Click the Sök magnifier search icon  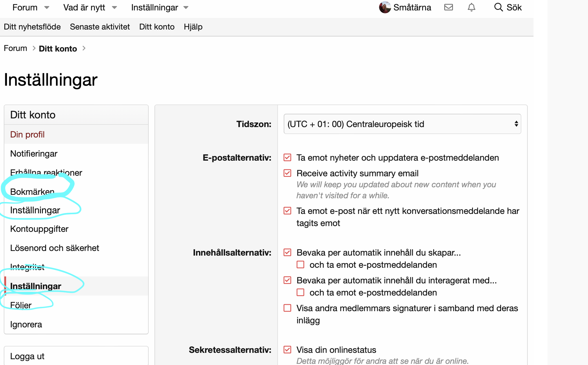pos(498,7)
